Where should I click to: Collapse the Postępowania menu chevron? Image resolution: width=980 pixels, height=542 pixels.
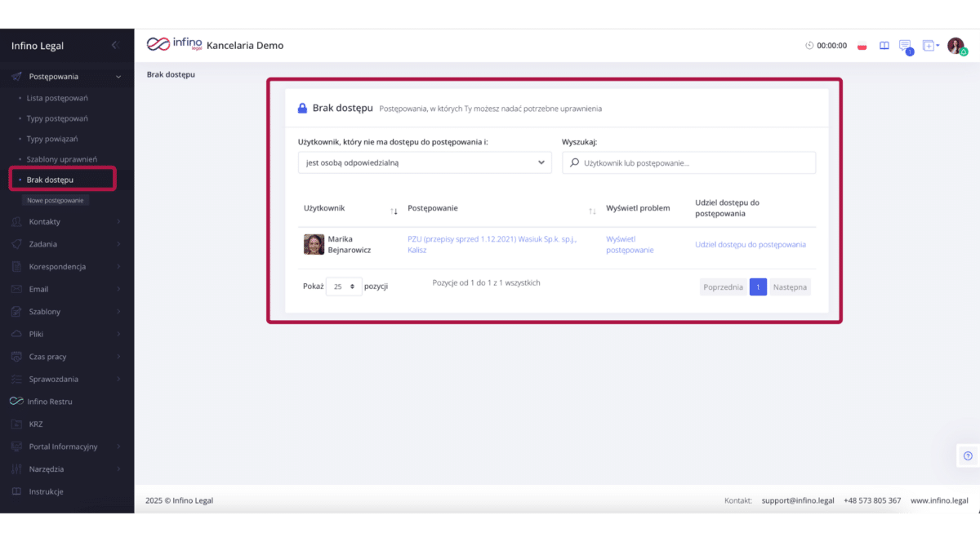tap(118, 77)
